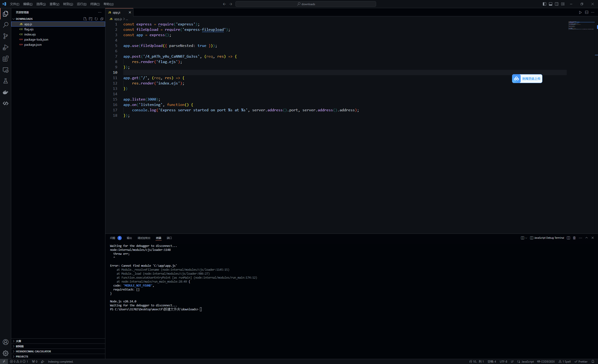Viewport: 598px width, 364px height.
Task: Close the terminal panel
Action: (x=593, y=238)
